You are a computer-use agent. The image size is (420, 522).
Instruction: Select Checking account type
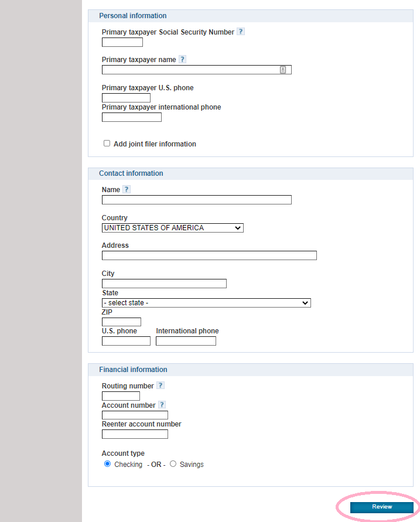pos(107,464)
